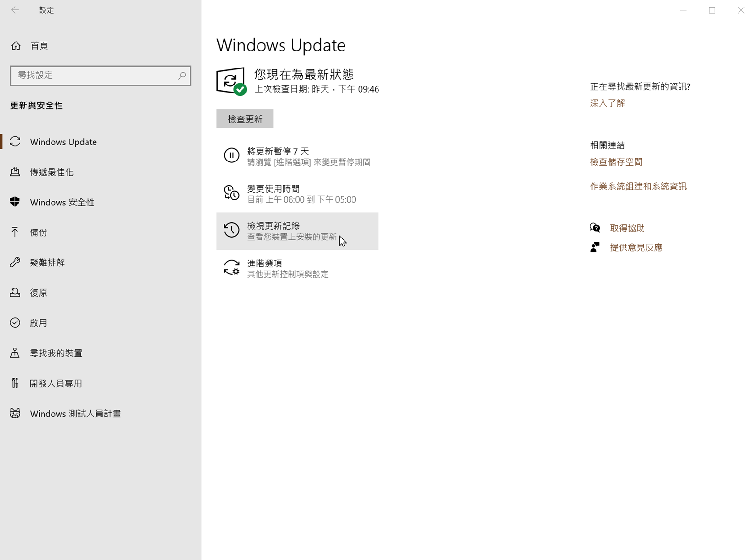756x560 pixels.
Task: Click the gear-sync icon for 進階選項
Action: click(232, 267)
